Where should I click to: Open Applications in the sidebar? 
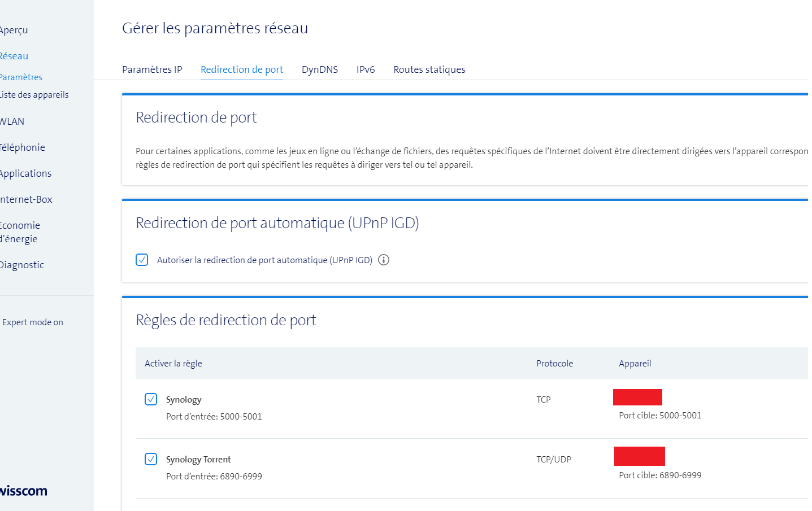coord(26,173)
